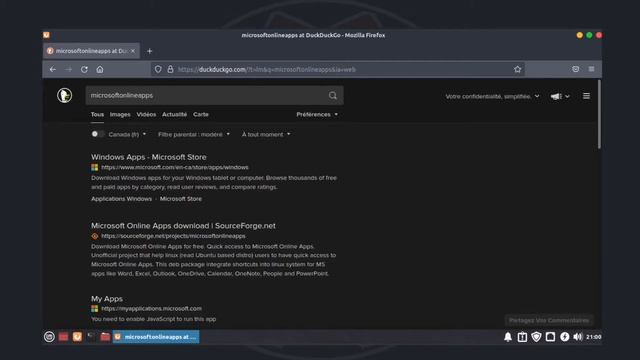Open the terminal launcher in taskbar
Screen dimensions: 640x360
[x=91, y=337]
